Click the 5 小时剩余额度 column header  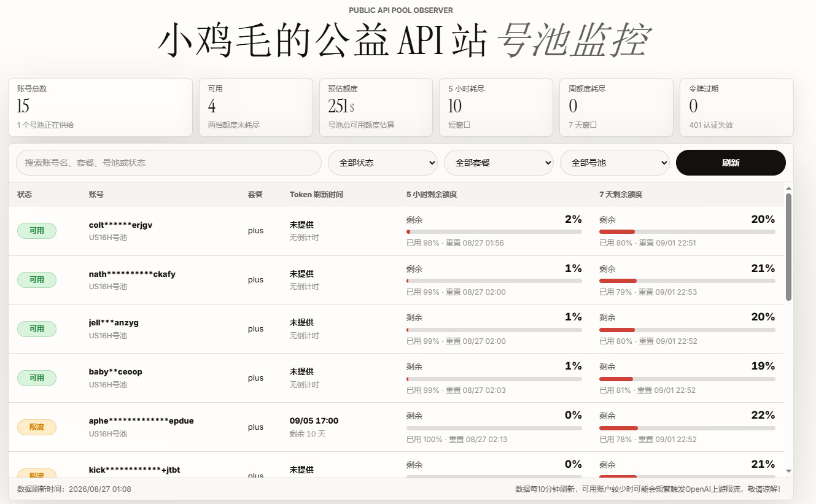pyautogui.click(x=432, y=195)
